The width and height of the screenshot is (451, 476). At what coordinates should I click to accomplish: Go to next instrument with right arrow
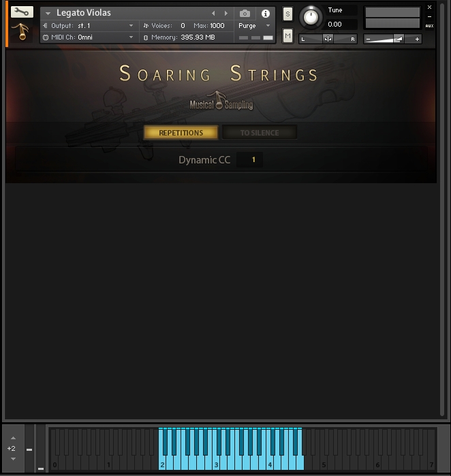click(226, 14)
